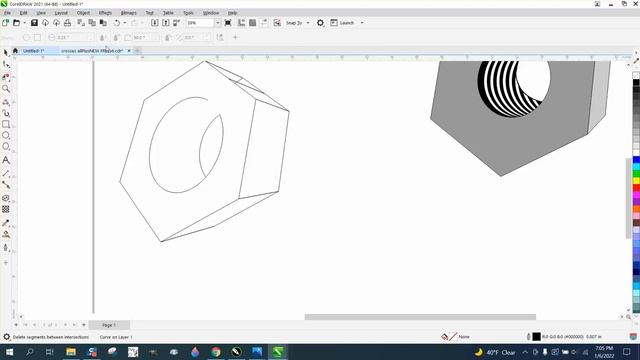Toggle the Show Grid button

pyautogui.click(x=253, y=23)
